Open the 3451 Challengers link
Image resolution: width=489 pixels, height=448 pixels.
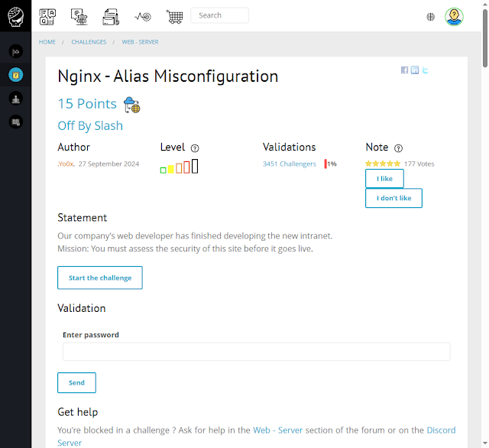point(289,164)
